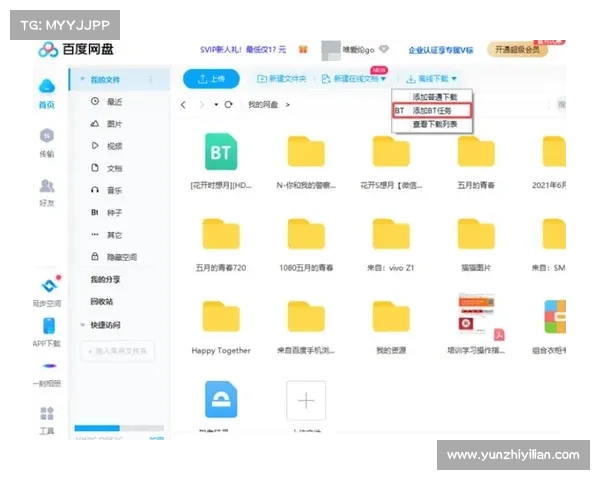Open the 同步空间 sync icon

click(49, 286)
